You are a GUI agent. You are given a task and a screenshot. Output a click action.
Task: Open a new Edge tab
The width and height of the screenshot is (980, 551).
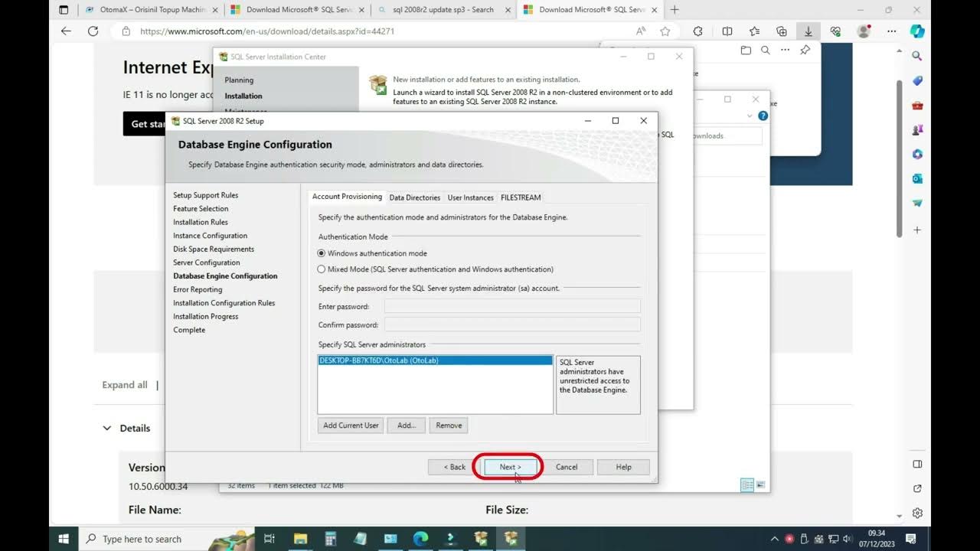[674, 10]
